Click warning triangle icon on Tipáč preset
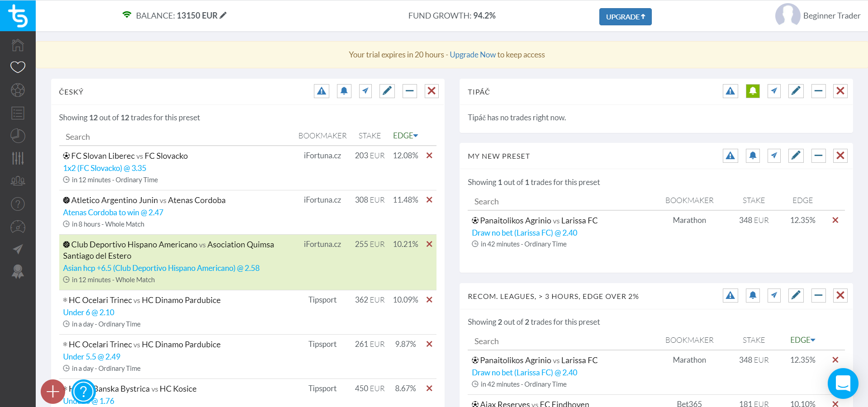 [x=730, y=91]
